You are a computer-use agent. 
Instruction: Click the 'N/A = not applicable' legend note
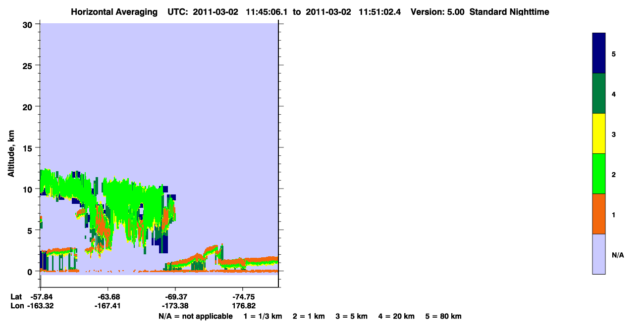click(195, 316)
